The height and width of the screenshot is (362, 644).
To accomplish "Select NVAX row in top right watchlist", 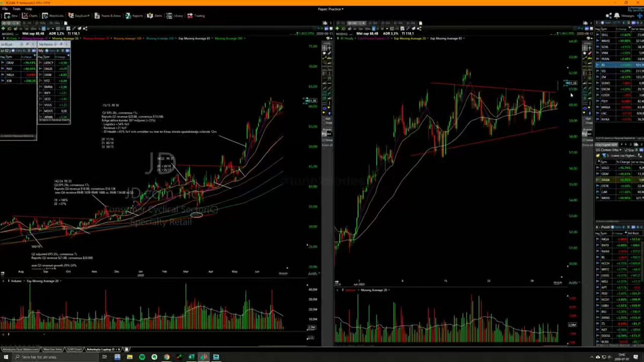I will point(619,119).
